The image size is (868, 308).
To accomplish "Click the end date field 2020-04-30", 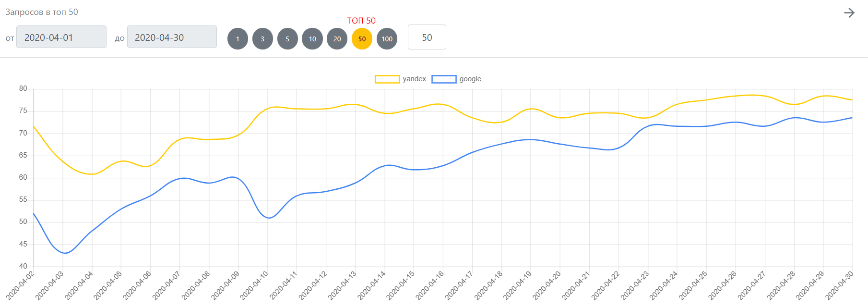I will pyautogui.click(x=172, y=37).
